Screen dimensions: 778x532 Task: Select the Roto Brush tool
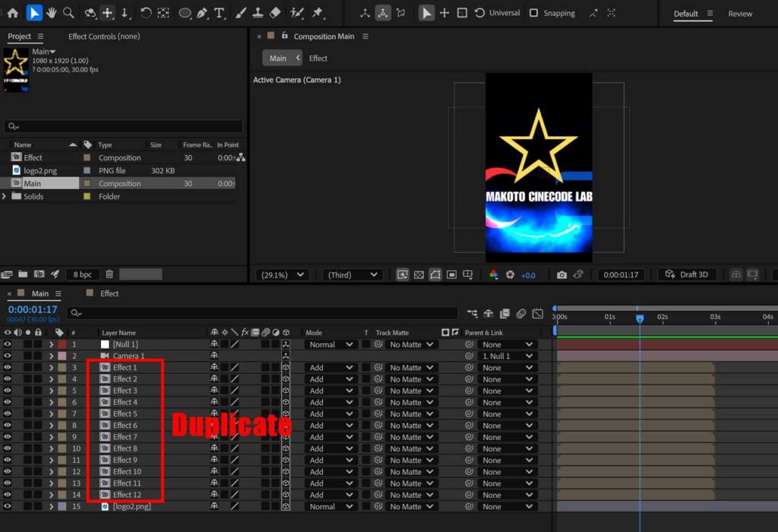pos(297,13)
